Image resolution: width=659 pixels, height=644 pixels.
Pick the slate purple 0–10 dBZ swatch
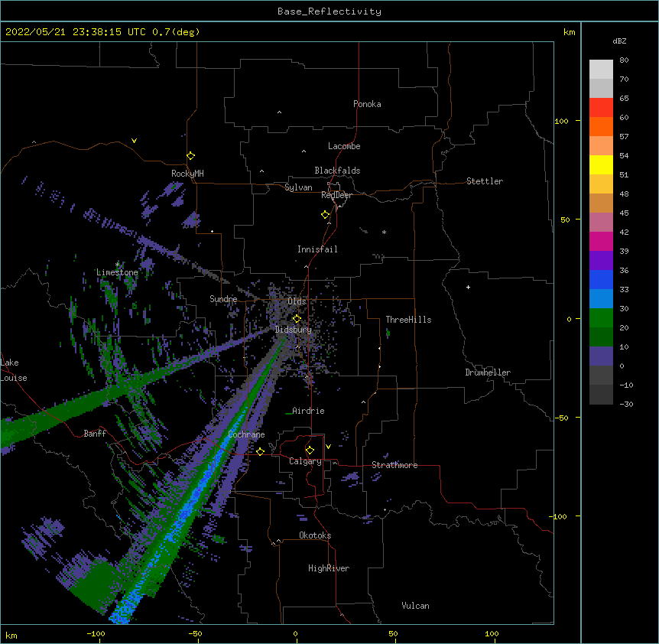601,356
